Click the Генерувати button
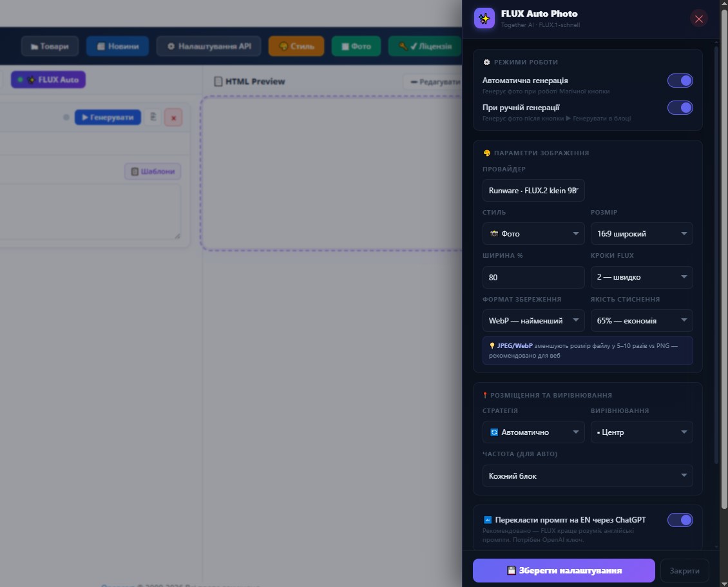Viewport: 728px width, 587px height. (x=108, y=117)
